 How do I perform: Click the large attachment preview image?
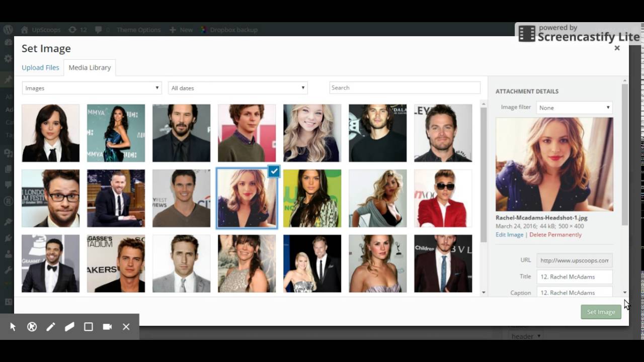click(x=554, y=164)
